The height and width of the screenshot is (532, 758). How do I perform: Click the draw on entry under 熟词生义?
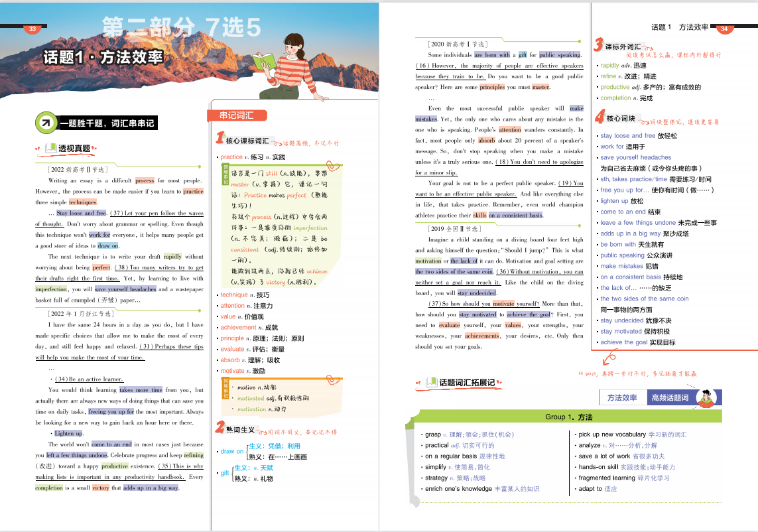tap(263, 451)
